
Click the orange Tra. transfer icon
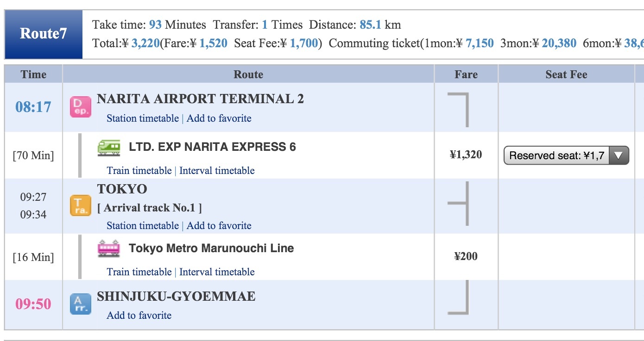[80, 205]
